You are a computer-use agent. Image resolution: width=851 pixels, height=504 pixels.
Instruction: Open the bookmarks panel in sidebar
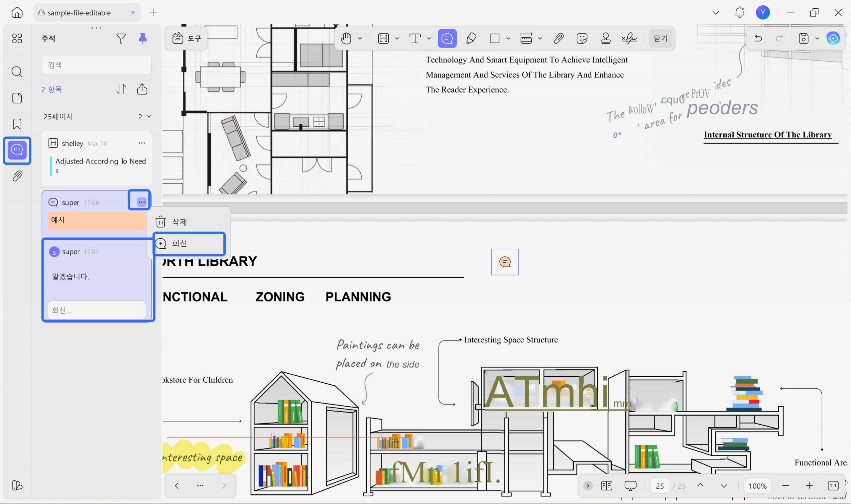[x=17, y=124]
